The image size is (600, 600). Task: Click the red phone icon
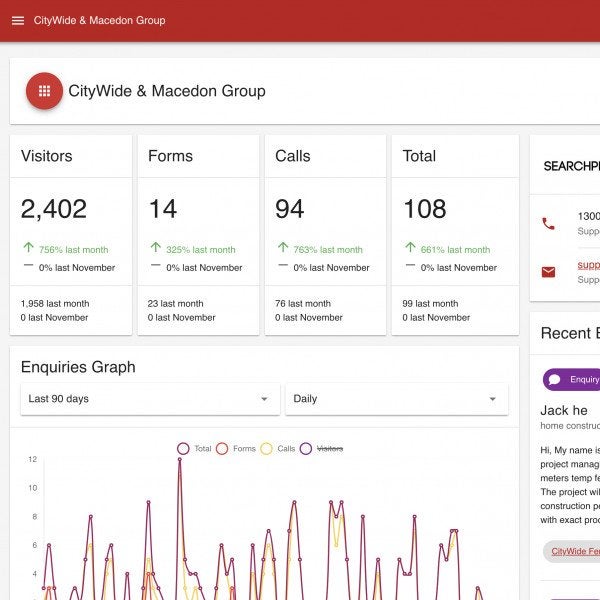(x=548, y=223)
